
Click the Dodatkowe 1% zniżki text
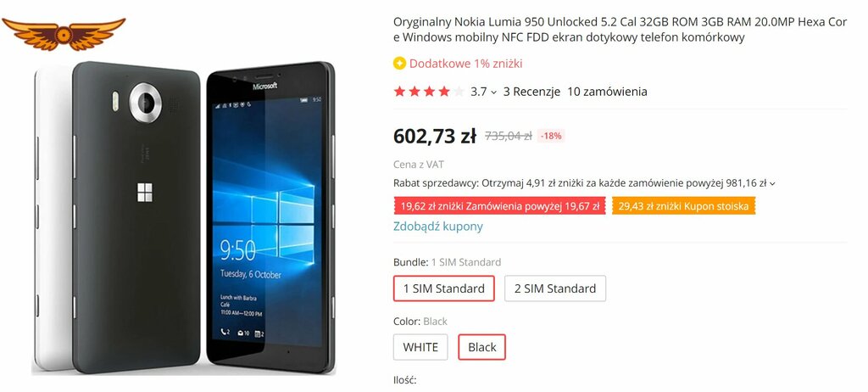pos(465,64)
